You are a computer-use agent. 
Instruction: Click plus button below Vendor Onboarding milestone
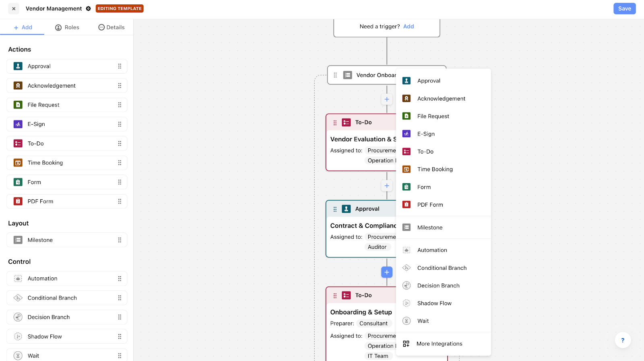click(x=386, y=99)
